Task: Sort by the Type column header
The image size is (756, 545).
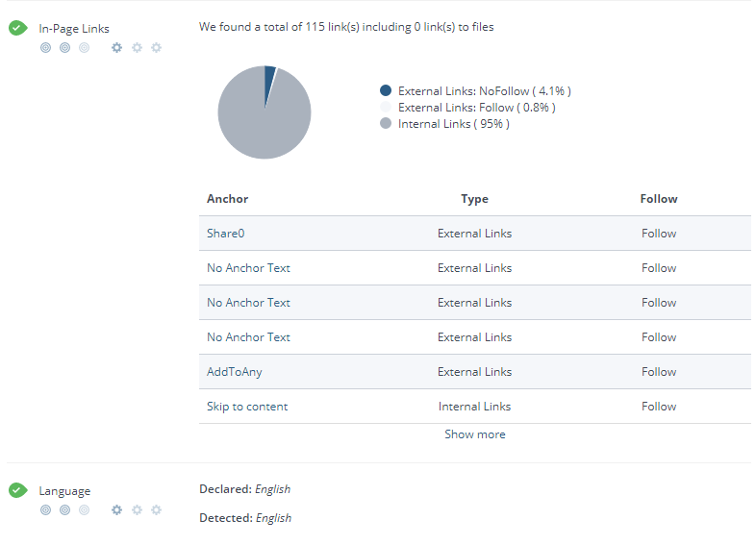Action: pyautogui.click(x=474, y=199)
